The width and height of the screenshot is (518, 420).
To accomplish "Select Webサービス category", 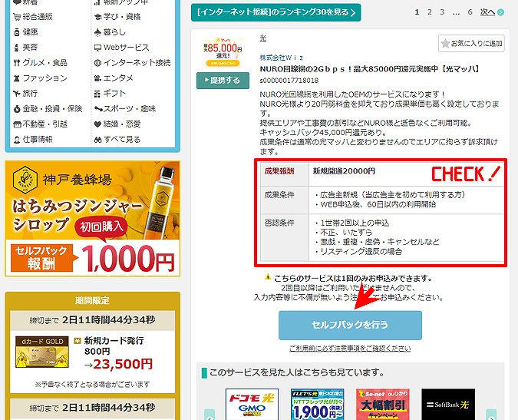I will point(126,48).
